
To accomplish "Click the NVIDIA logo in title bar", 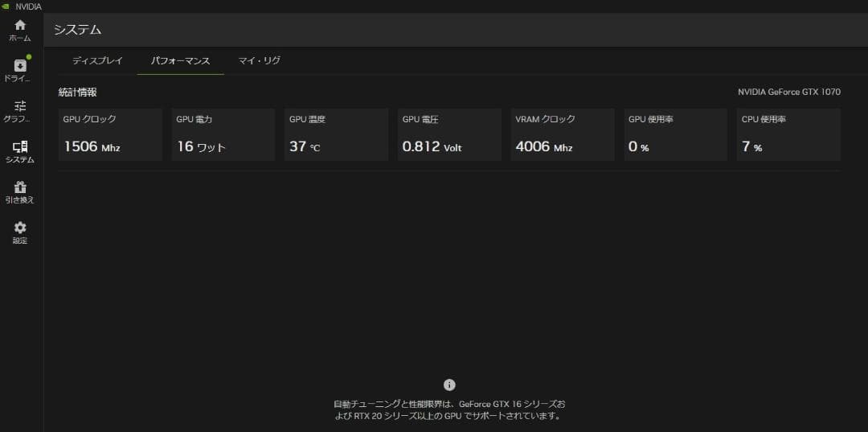I will tap(6, 6).
